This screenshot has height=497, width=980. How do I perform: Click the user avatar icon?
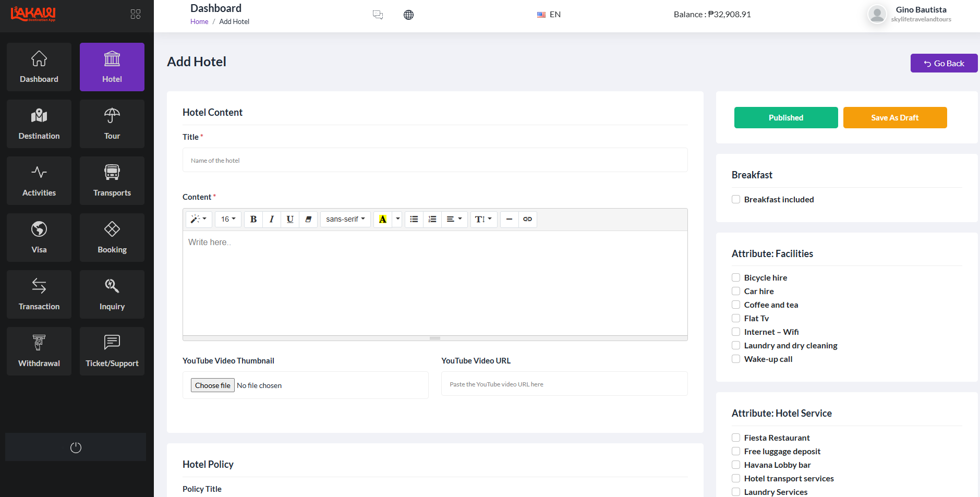point(877,14)
